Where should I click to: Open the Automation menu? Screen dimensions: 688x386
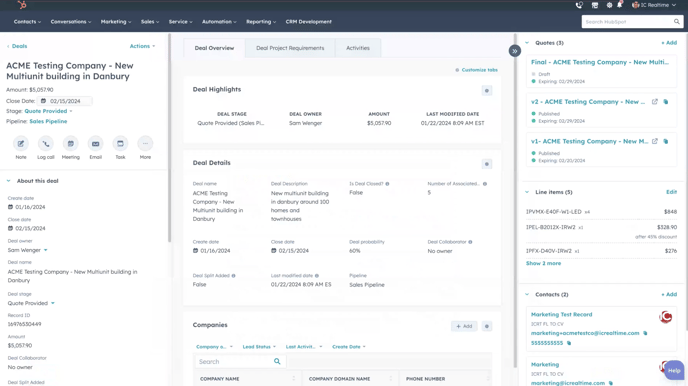219,21
